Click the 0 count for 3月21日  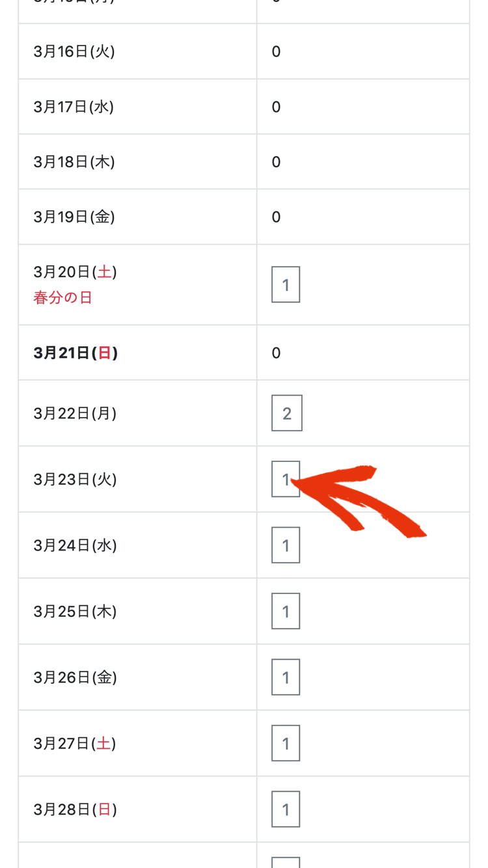point(277,353)
